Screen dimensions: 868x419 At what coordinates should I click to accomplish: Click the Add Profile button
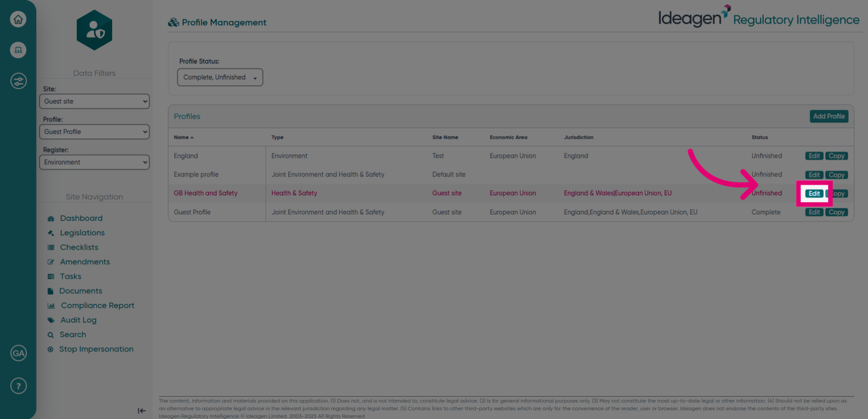point(829,116)
